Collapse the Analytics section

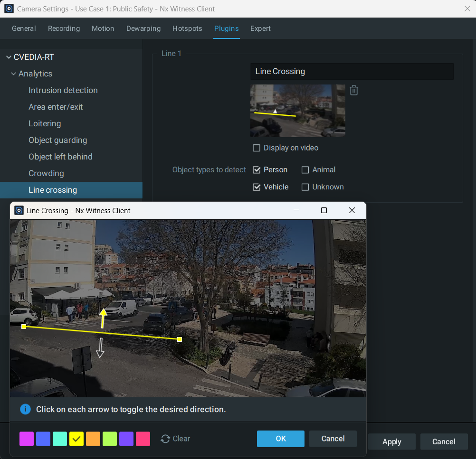click(x=13, y=74)
